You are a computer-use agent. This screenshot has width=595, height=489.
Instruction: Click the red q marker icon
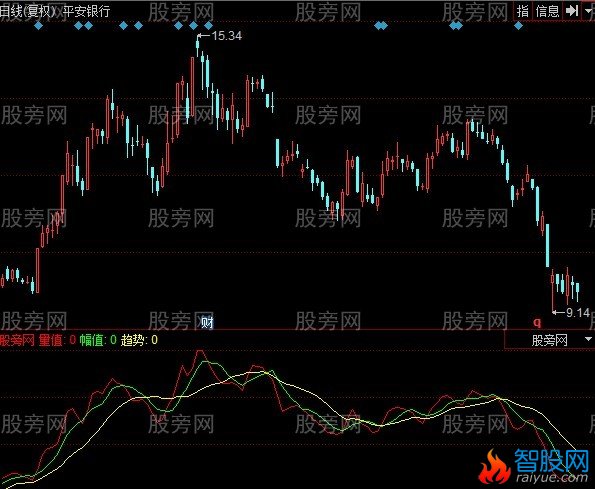537,322
